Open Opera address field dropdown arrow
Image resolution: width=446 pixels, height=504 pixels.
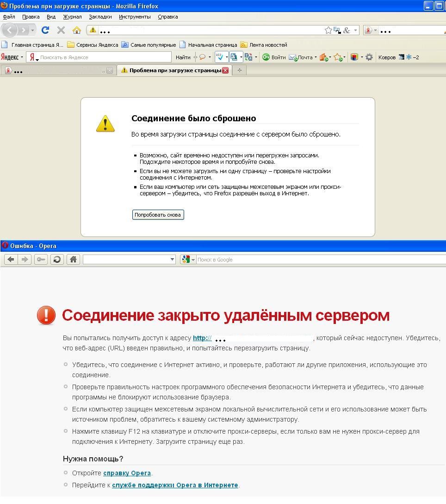(x=172, y=259)
